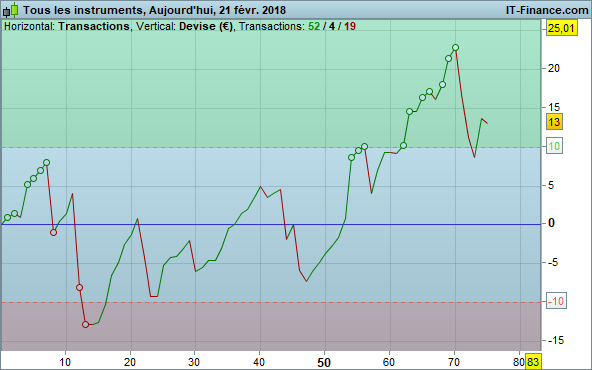Select the orange 13 current value label
Viewport: 592px width, 370px height.
pos(554,122)
